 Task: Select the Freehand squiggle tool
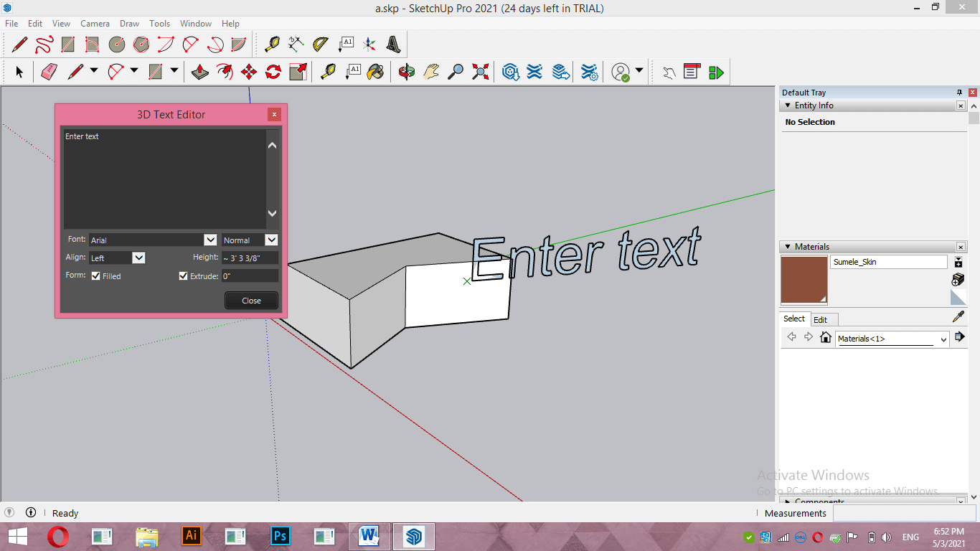tap(44, 44)
